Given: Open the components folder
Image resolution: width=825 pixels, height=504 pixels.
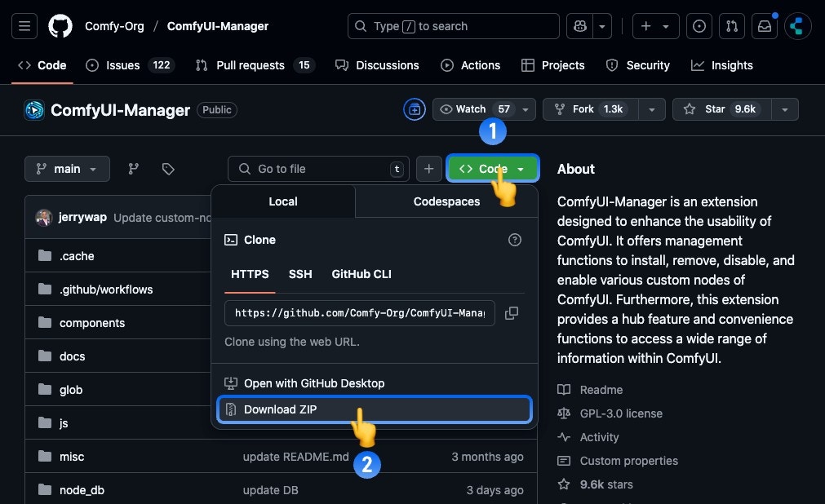Looking at the screenshot, I should point(92,323).
